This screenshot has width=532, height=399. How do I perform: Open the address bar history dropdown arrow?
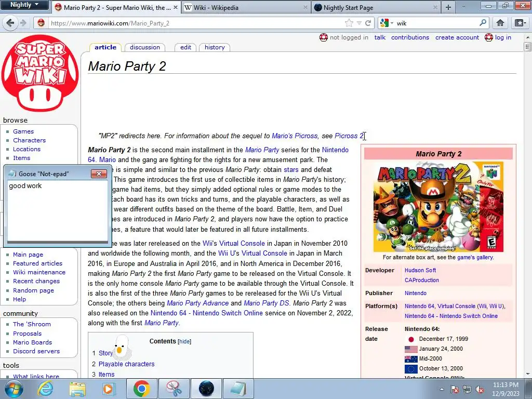[359, 23]
